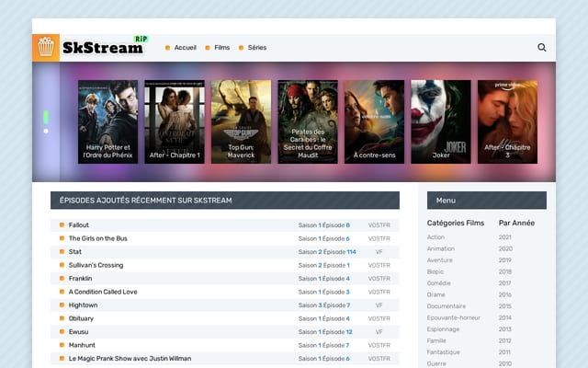Select the Epouvante-horreur category

click(x=453, y=317)
